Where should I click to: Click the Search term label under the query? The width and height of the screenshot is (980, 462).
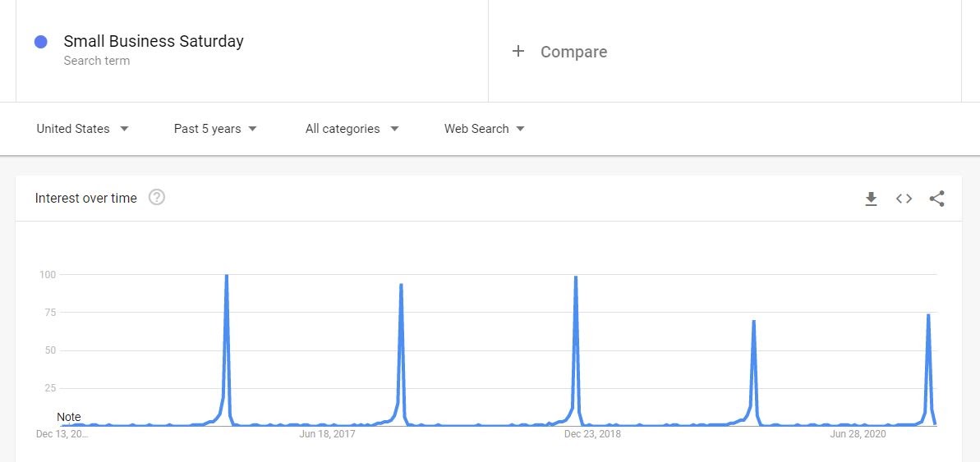pyautogui.click(x=97, y=61)
